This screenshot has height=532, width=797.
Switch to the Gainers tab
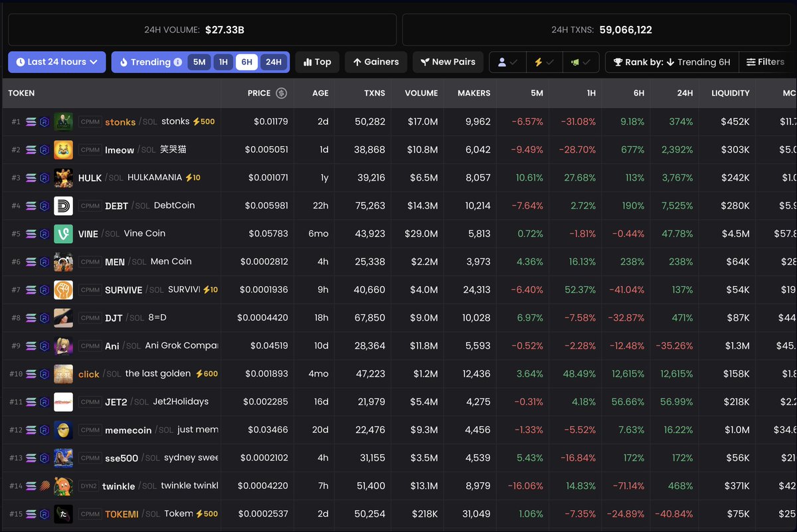376,62
